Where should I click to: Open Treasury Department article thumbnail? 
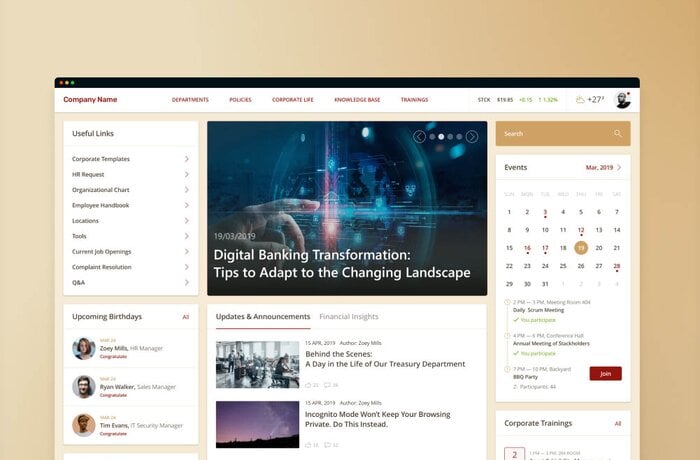pyautogui.click(x=258, y=364)
